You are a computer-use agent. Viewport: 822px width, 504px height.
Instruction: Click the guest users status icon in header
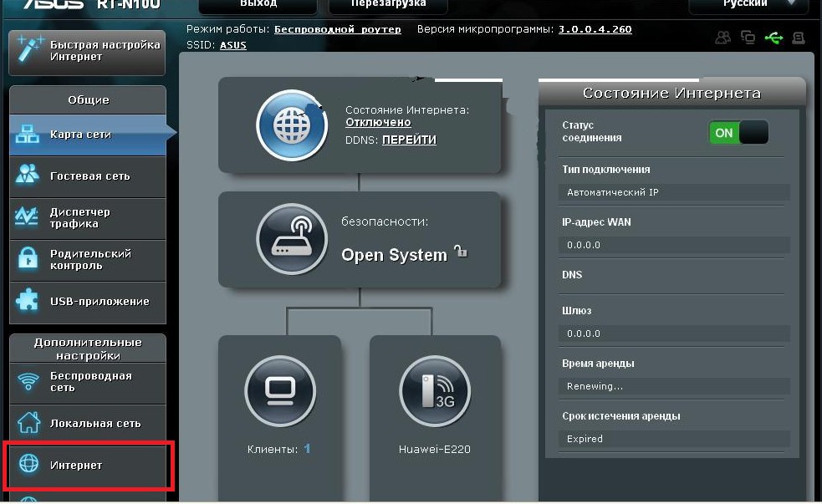click(x=723, y=38)
